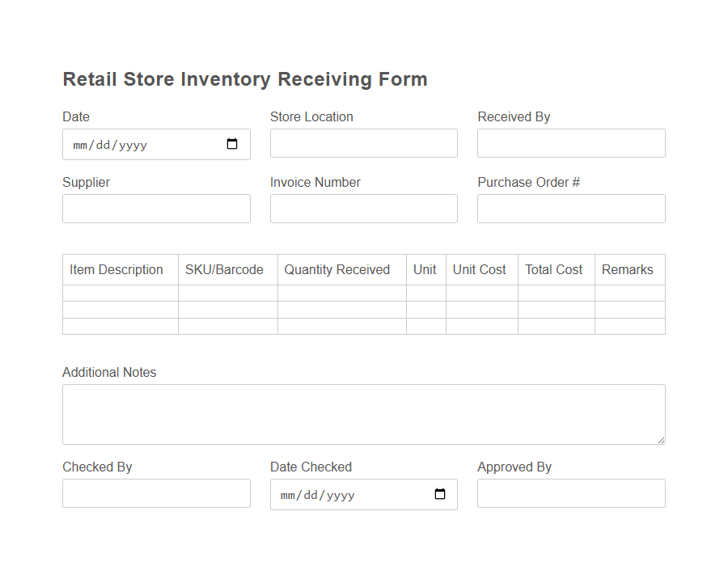Image resolution: width=728 pixels, height=562 pixels.
Task: Open the Date field's calendar picker
Action: click(234, 144)
